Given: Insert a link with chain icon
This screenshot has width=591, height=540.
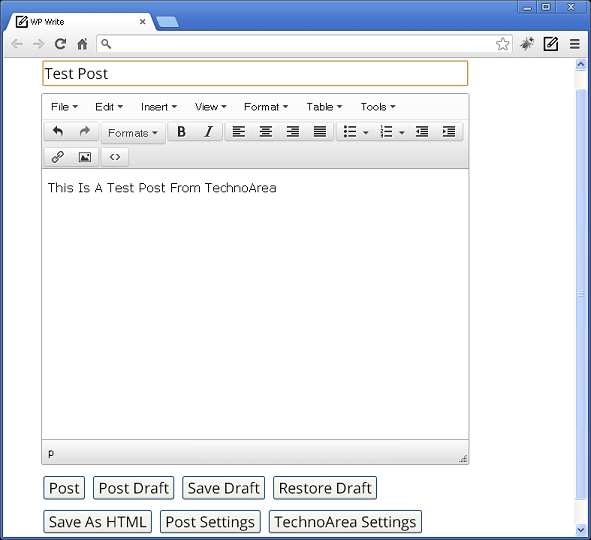Looking at the screenshot, I should pos(58,157).
